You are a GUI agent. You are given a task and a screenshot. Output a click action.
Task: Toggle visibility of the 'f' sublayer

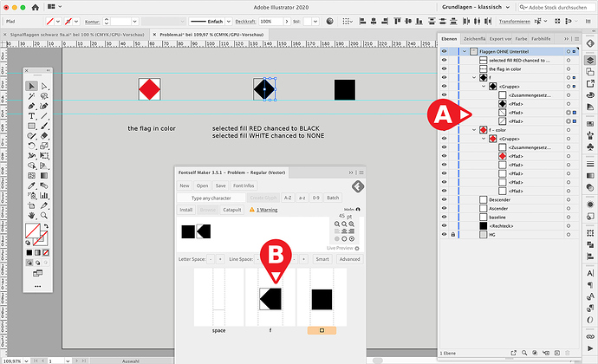[444, 77]
